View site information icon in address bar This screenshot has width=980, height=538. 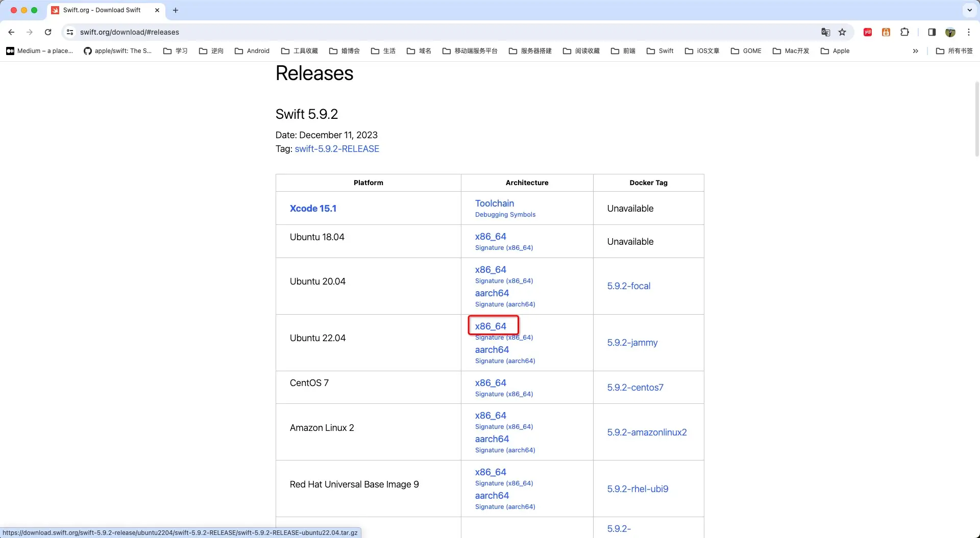coord(70,32)
